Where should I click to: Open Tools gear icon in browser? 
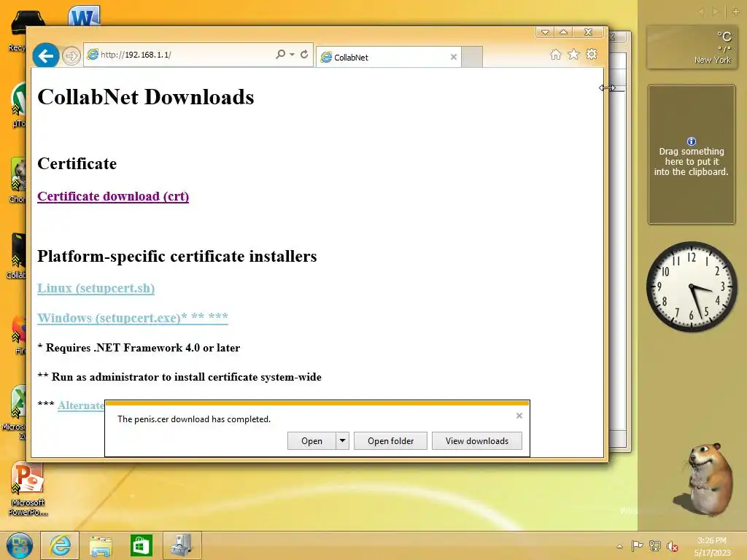pyautogui.click(x=592, y=54)
